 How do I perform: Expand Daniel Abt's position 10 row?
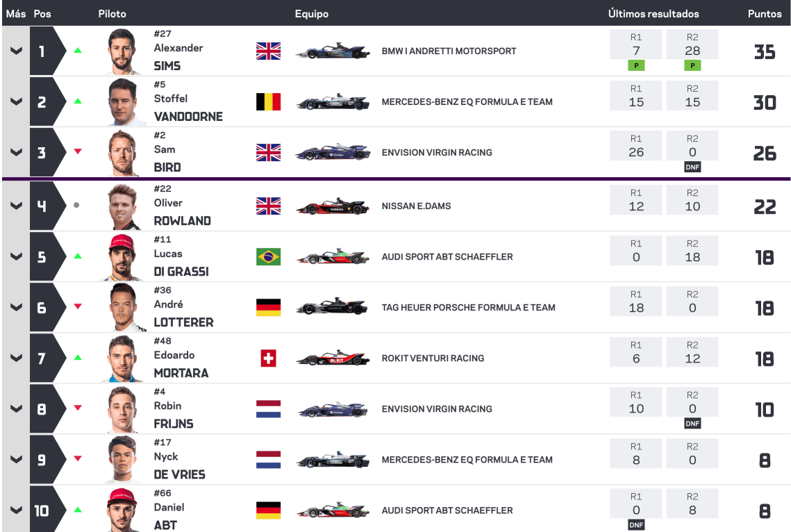click(x=16, y=510)
